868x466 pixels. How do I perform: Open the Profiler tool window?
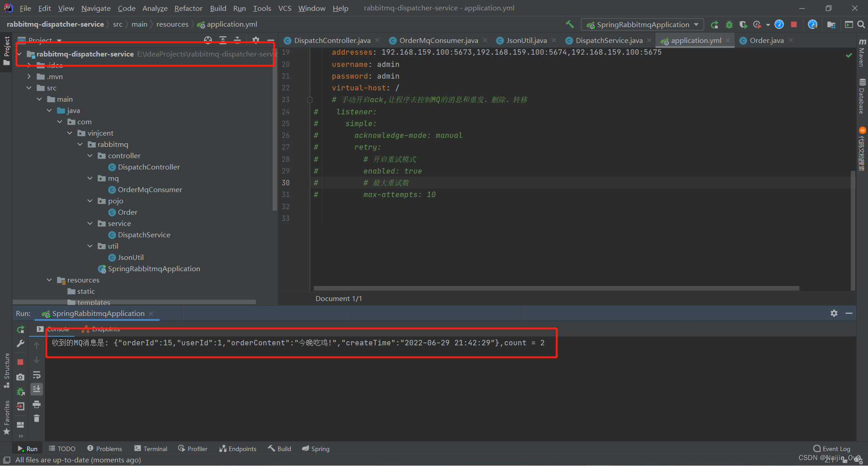click(x=193, y=449)
